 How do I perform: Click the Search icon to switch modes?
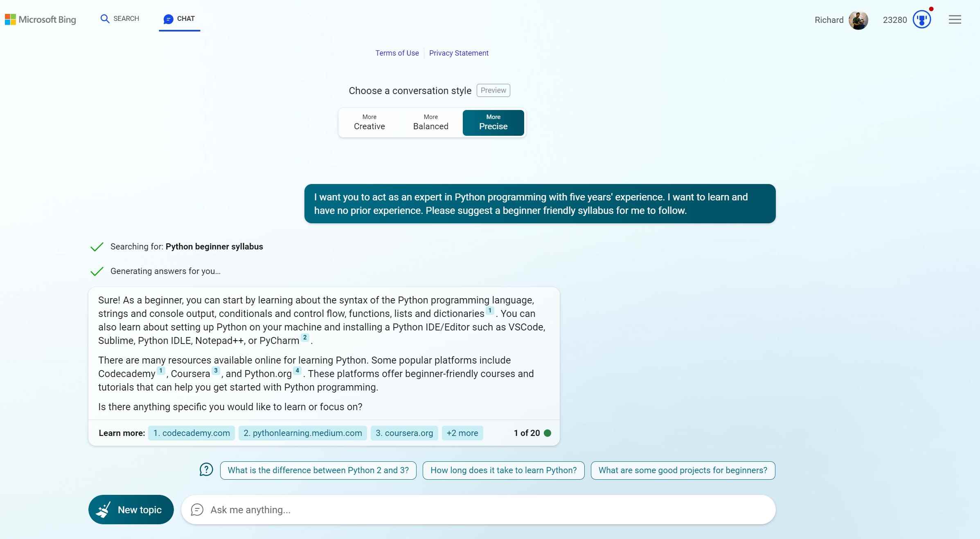coord(105,18)
